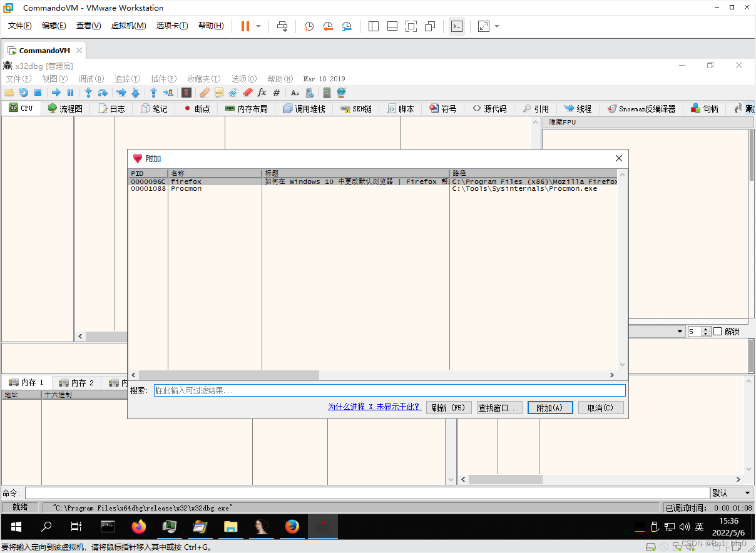Viewport: 756px width, 553px height.
Task: Open the 默认 command mode dropdown
Action: tap(732, 493)
